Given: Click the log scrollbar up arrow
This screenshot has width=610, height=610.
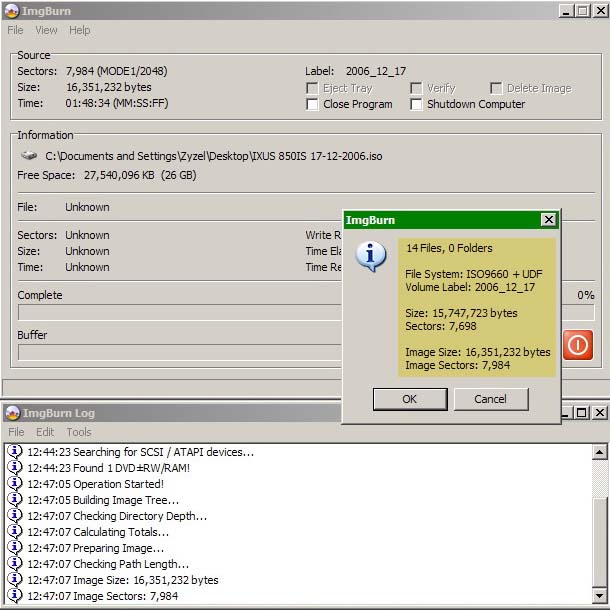Looking at the screenshot, I should point(599,452).
